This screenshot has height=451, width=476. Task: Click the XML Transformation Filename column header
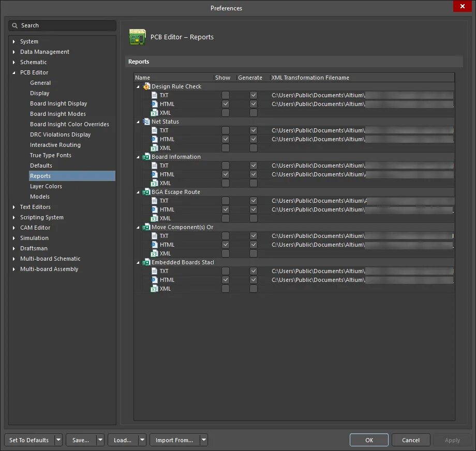(310, 78)
